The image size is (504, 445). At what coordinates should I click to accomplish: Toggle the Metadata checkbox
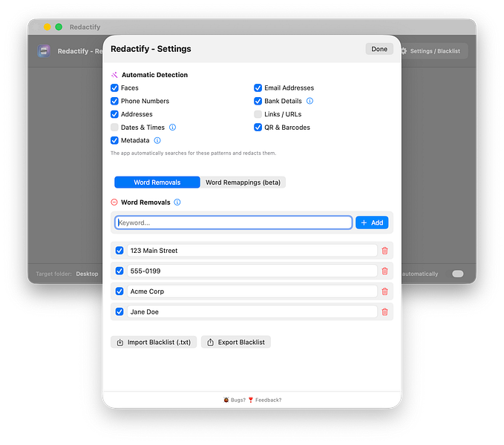point(114,141)
